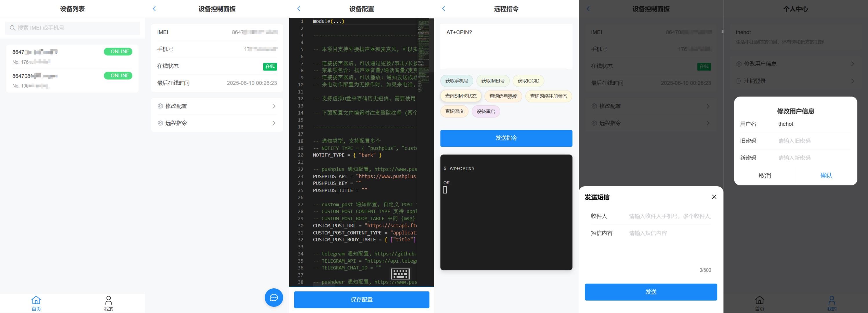The height and width of the screenshot is (313, 868).
Task: Click ONLINE badge of first device
Action: [x=118, y=52]
